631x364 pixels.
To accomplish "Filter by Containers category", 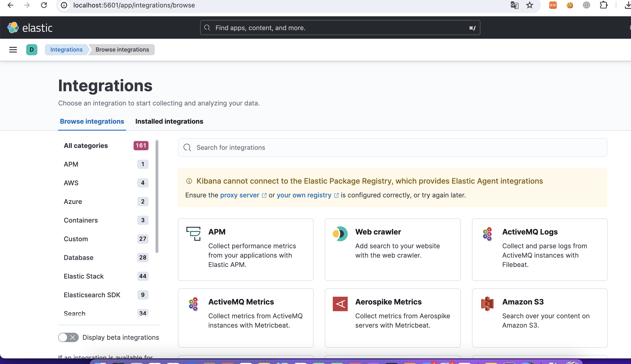I will pos(106,220).
